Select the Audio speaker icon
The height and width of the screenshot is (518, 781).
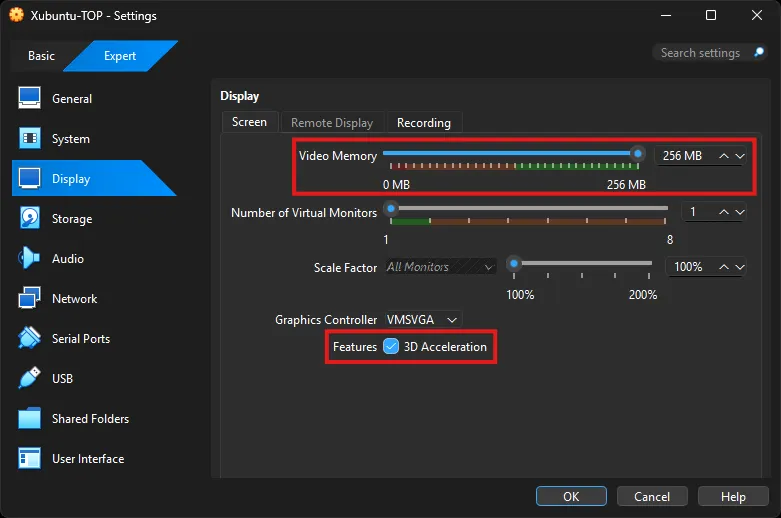29,258
